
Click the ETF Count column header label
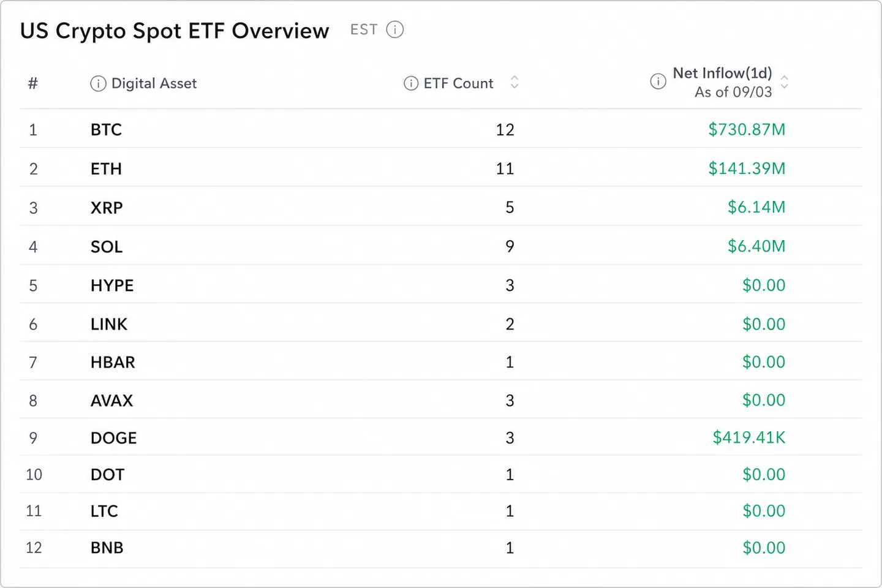pyautogui.click(x=458, y=83)
